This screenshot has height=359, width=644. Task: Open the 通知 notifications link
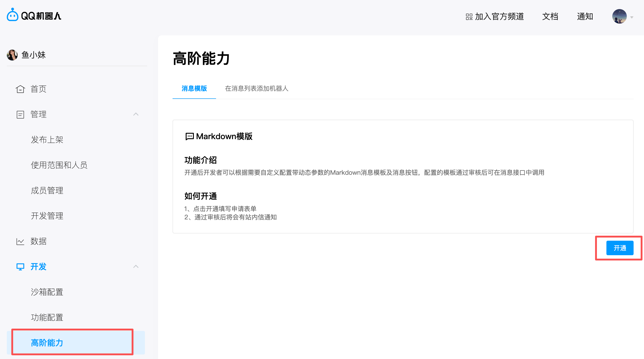(585, 17)
